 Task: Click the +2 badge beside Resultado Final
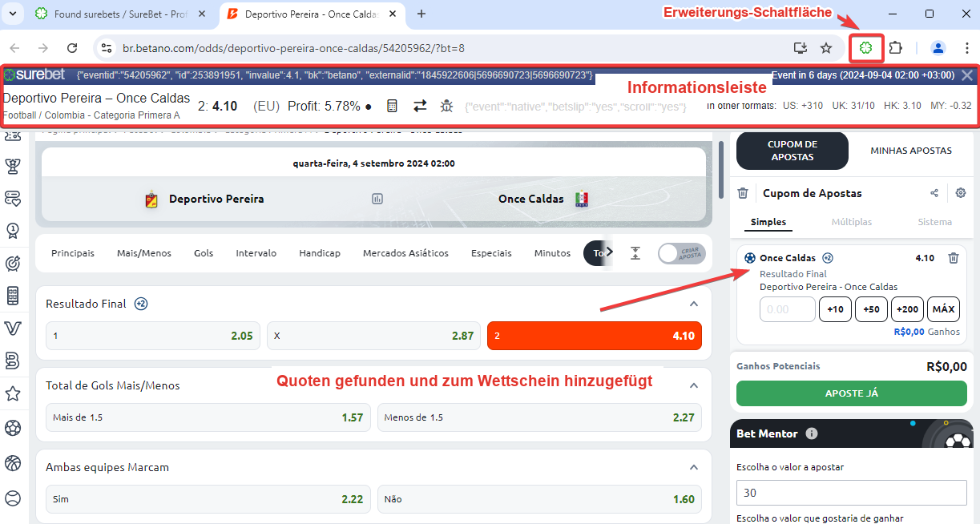pyautogui.click(x=141, y=304)
